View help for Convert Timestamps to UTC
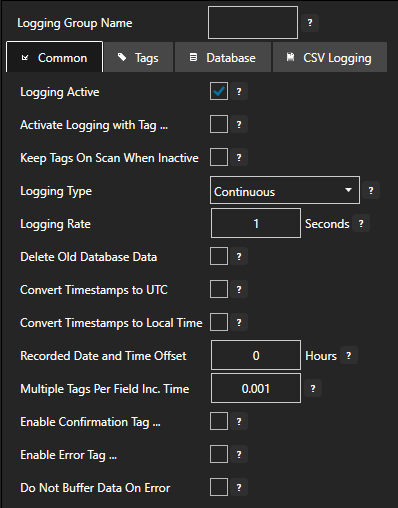398x508 pixels. pos(239,289)
